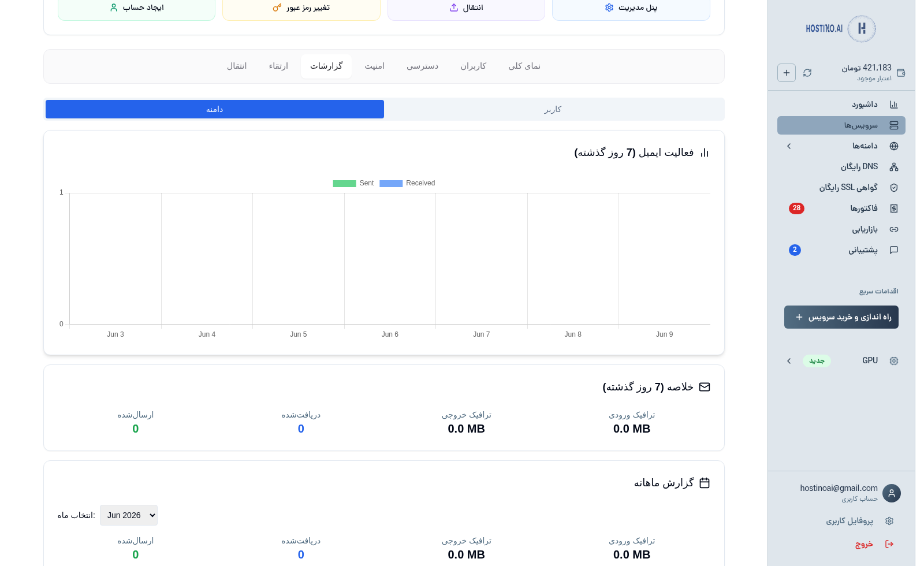Screen dimensions: 924x566
Task: Open the دسترسی tab
Action: pyautogui.click(x=423, y=66)
